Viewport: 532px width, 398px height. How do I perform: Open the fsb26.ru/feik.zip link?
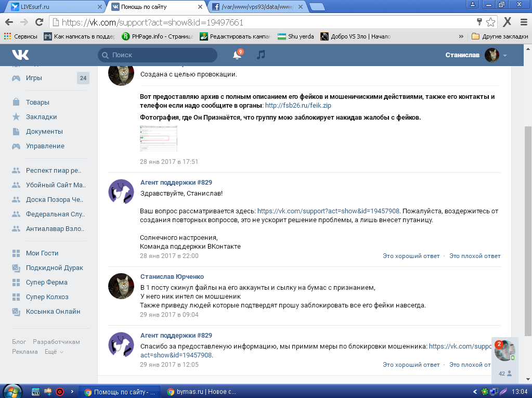(x=298, y=105)
